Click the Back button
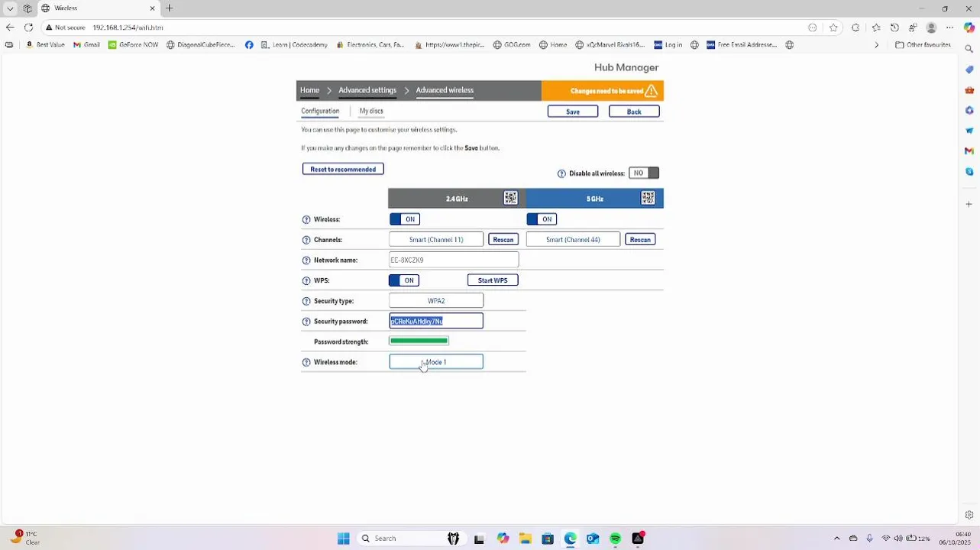Screen dimensions: 980x550 coord(634,112)
